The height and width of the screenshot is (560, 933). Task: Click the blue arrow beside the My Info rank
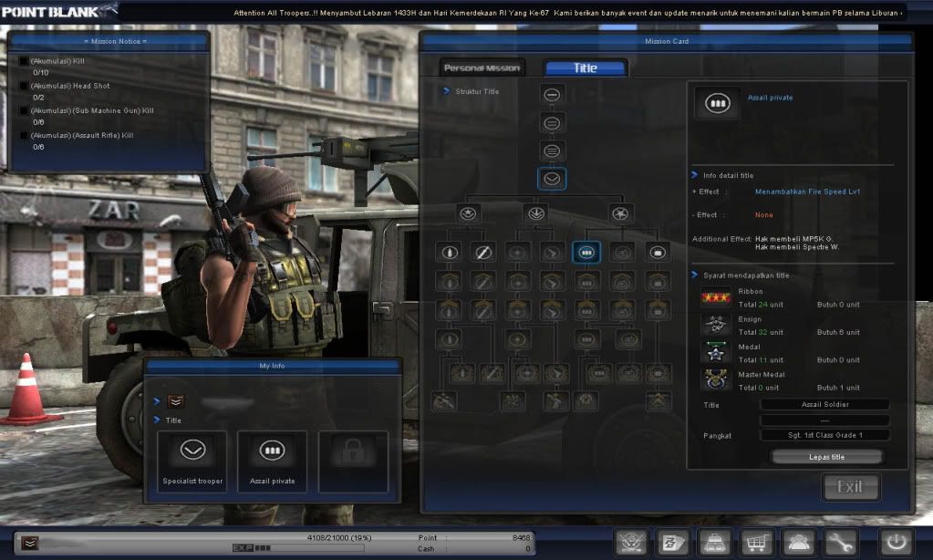coord(157,401)
